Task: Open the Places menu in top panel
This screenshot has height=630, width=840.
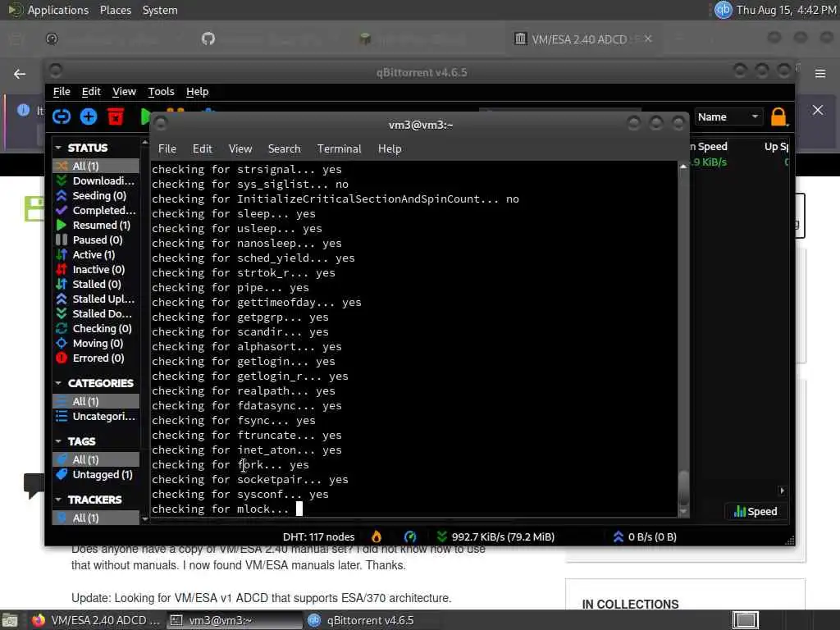Action: click(x=116, y=10)
